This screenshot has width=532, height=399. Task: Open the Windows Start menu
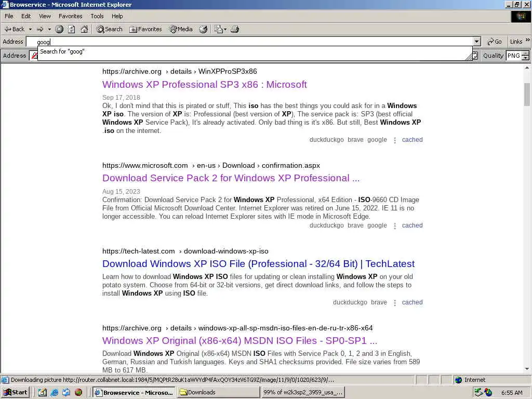15,393
